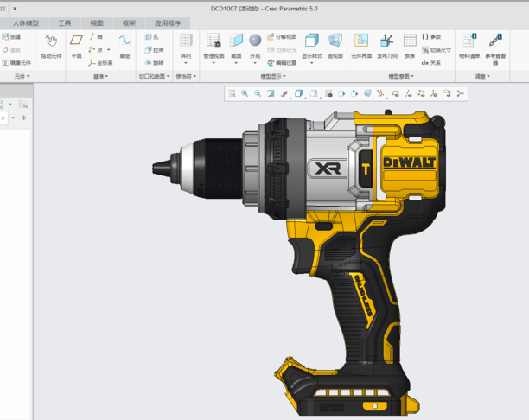Open the 应用程序 (Applications) ribbon tab

(168, 23)
